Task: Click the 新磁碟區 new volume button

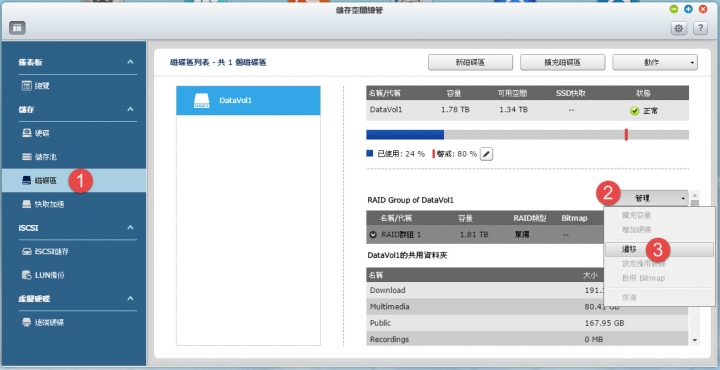Action: tap(470, 62)
